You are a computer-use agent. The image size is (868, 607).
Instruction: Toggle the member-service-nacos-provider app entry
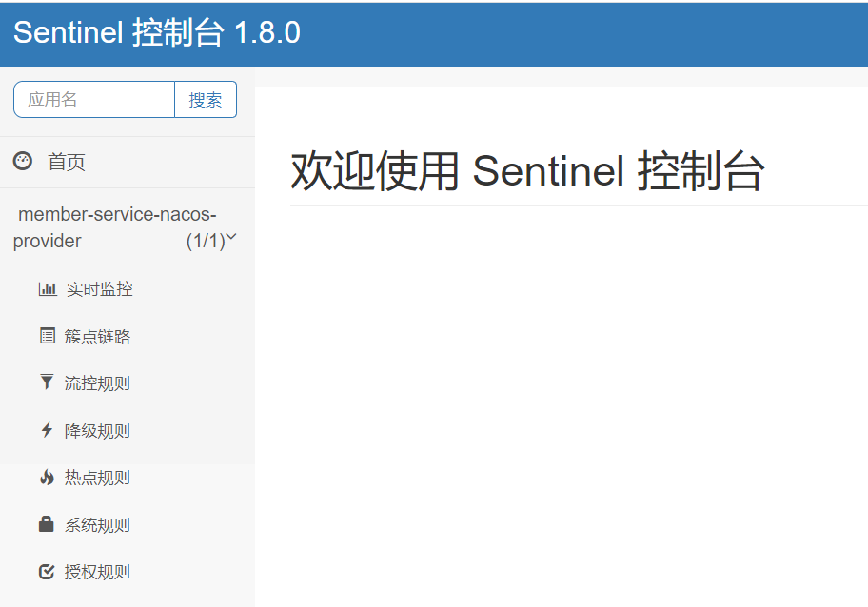[116, 227]
